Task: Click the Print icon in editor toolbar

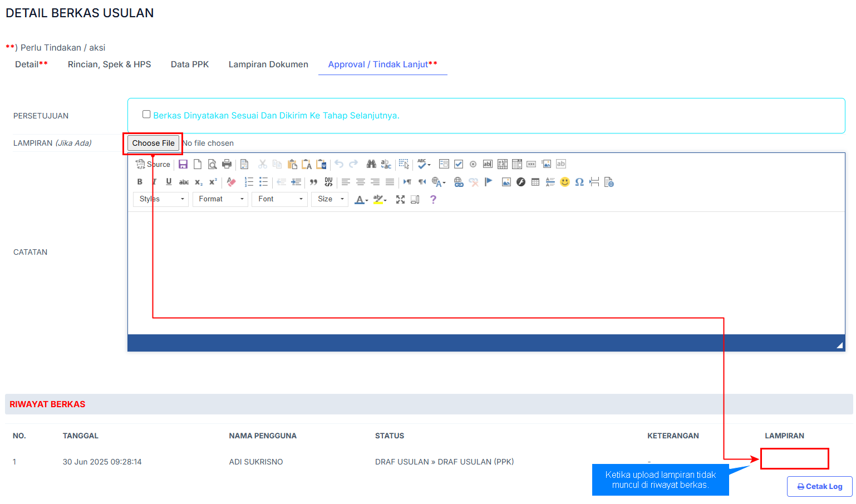Action: (227, 164)
